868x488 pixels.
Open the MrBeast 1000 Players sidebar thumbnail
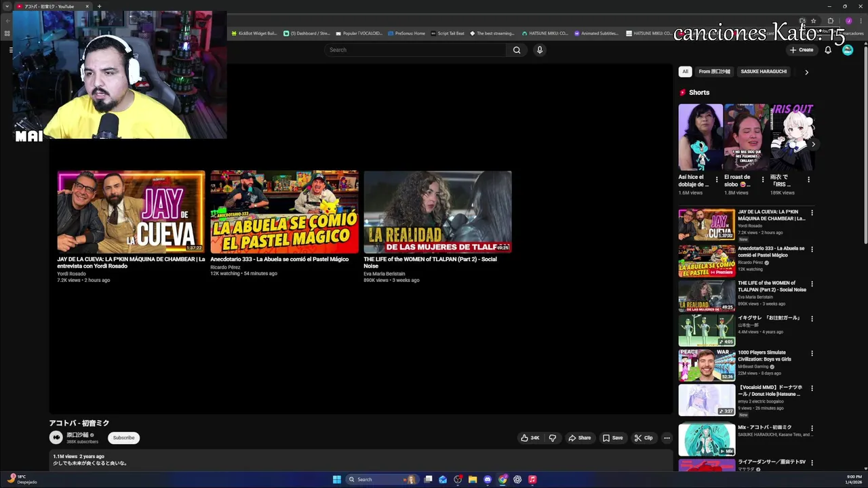tap(707, 365)
